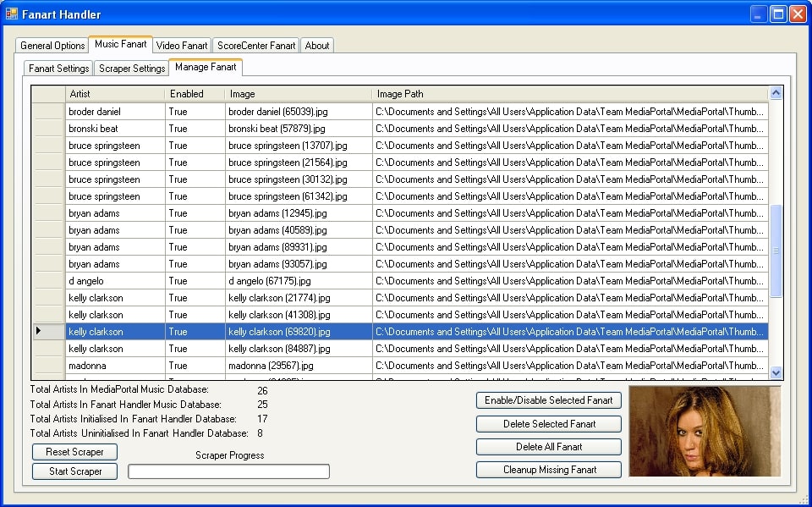Switch to the Video Fanart tab
812x507 pixels.
pos(181,46)
